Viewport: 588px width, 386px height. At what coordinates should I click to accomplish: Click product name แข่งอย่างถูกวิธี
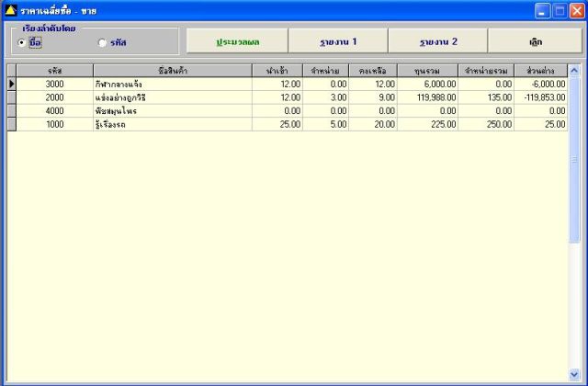click(x=173, y=97)
